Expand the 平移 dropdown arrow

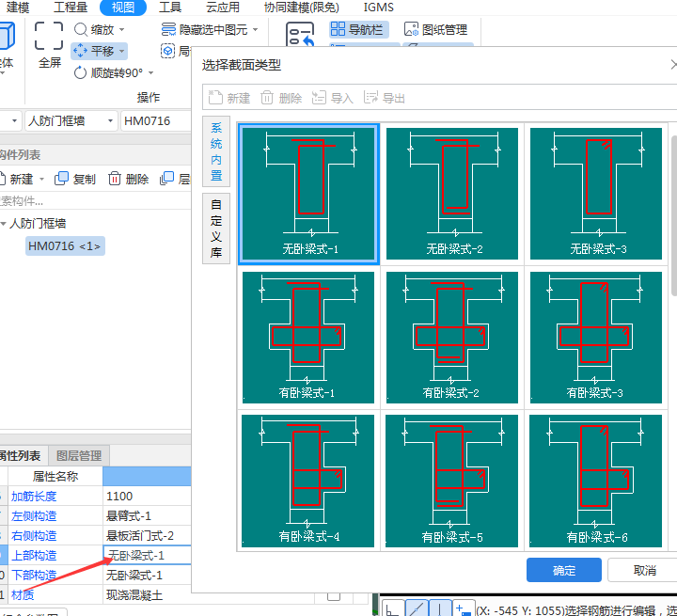click(121, 51)
